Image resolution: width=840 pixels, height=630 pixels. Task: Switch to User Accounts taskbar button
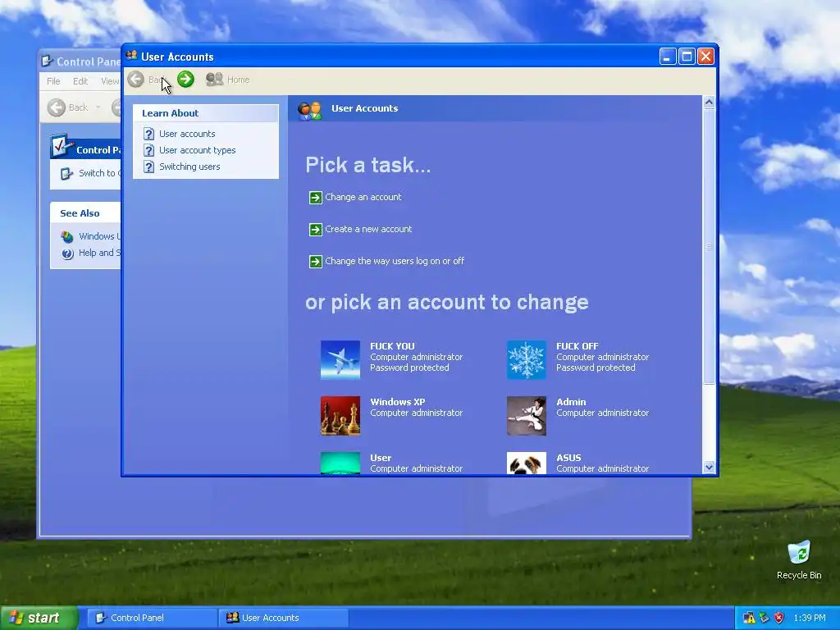pos(284,618)
